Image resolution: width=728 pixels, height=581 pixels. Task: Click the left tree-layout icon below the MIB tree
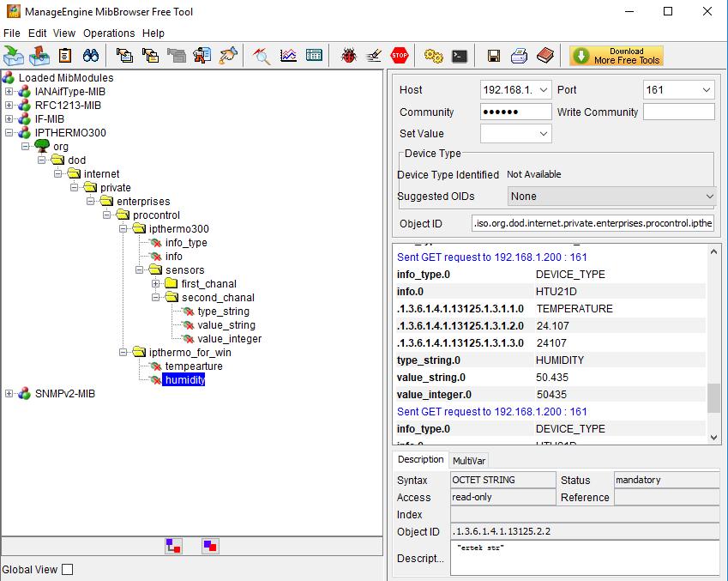pos(174,546)
